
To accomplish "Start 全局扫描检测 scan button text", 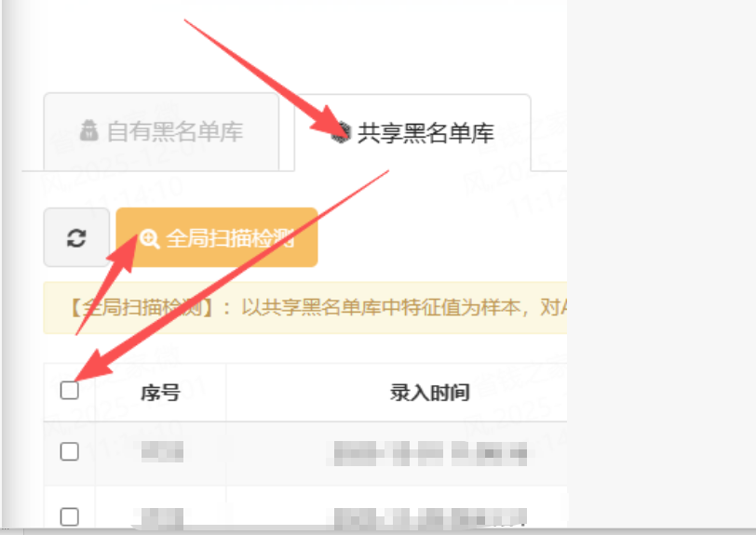I will pyautogui.click(x=230, y=238).
